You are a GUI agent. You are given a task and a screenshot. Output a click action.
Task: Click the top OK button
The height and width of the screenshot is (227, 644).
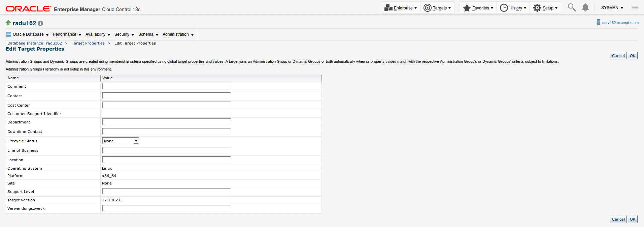pyautogui.click(x=633, y=56)
